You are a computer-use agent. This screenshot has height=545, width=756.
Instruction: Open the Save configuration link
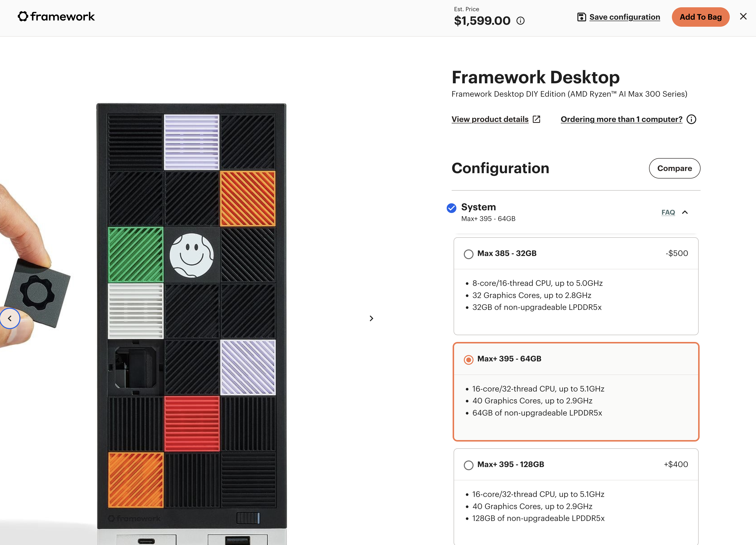coord(624,17)
